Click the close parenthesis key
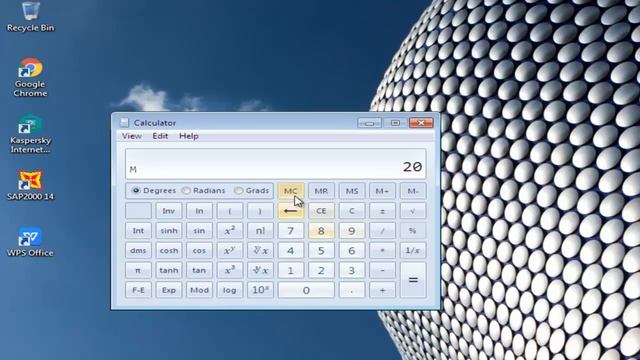Image resolution: width=640 pixels, height=360 pixels. [260, 211]
